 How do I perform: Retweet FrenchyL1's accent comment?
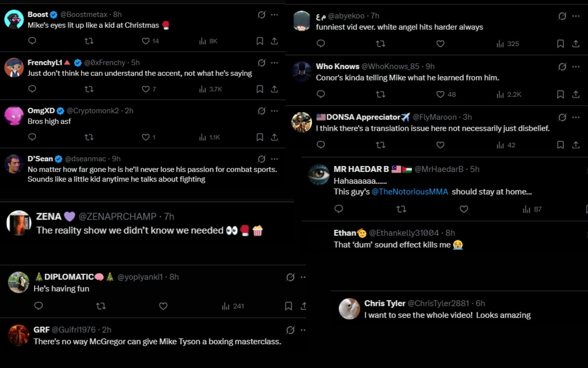coord(89,89)
